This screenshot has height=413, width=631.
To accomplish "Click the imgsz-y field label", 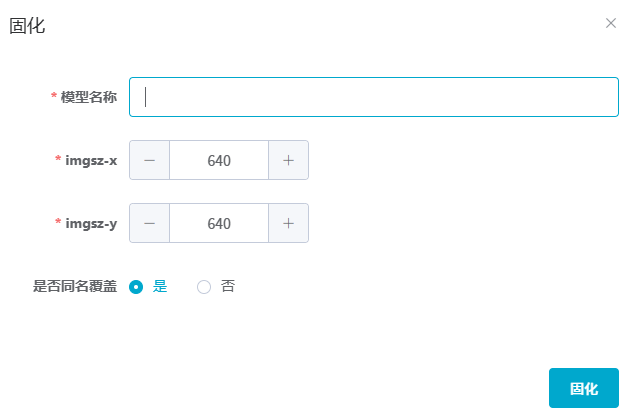I will 91,223.
